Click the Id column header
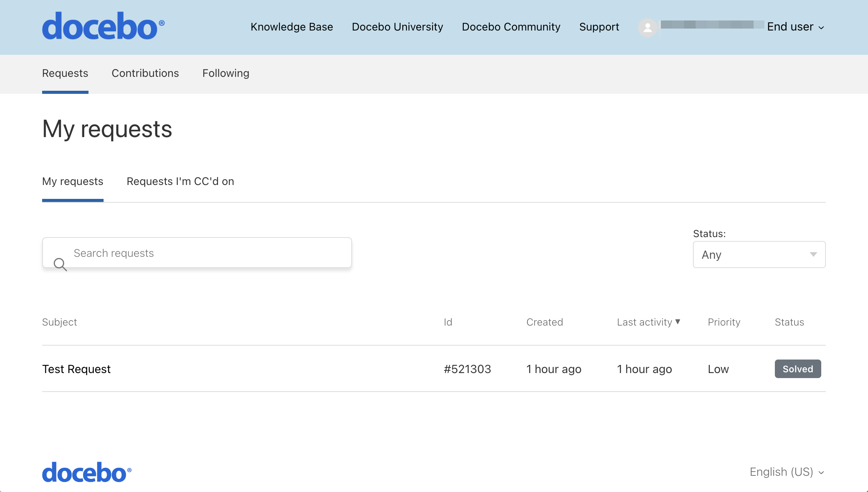This screenshot has height=492, width=868. (448, 322)
